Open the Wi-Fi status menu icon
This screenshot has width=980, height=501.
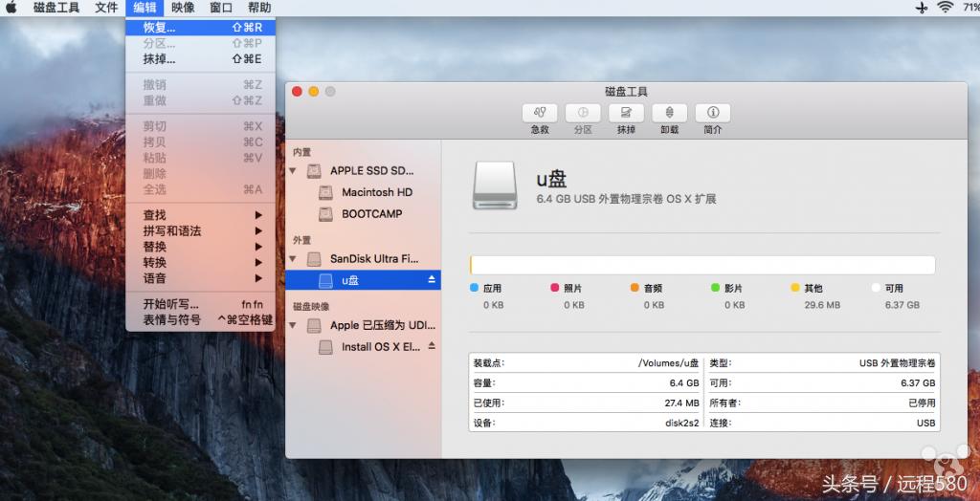tap(946, 8)
